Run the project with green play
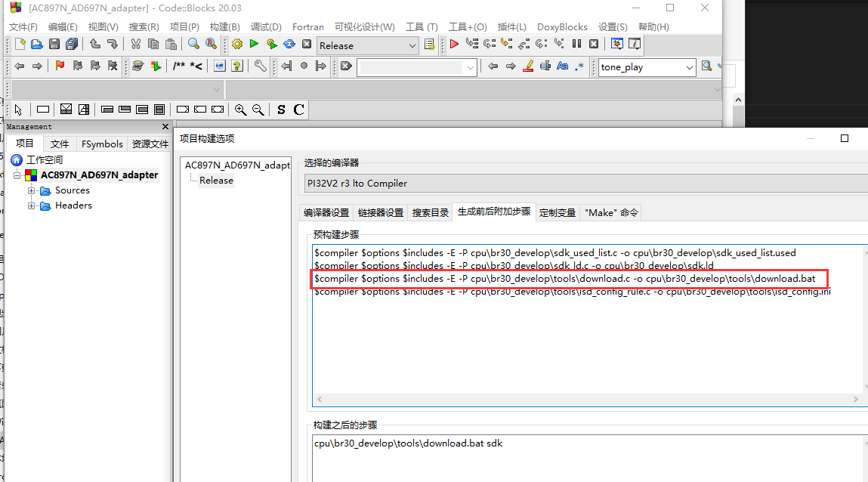 click(x=254, y=45)
